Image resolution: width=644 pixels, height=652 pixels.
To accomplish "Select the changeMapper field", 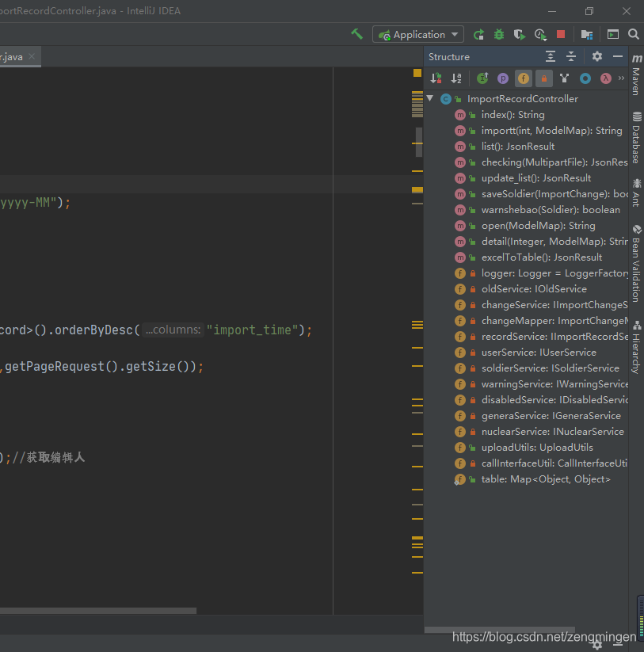I will (x=554, y=321).
